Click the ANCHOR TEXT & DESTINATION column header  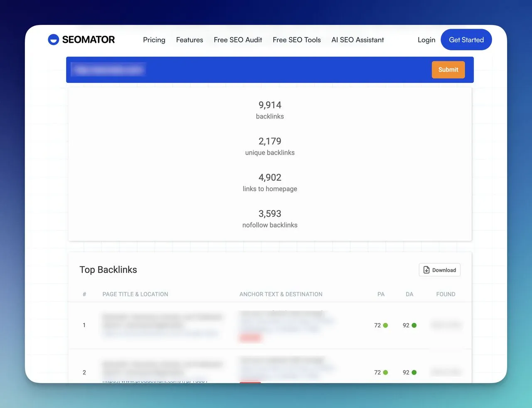(281, 294)
